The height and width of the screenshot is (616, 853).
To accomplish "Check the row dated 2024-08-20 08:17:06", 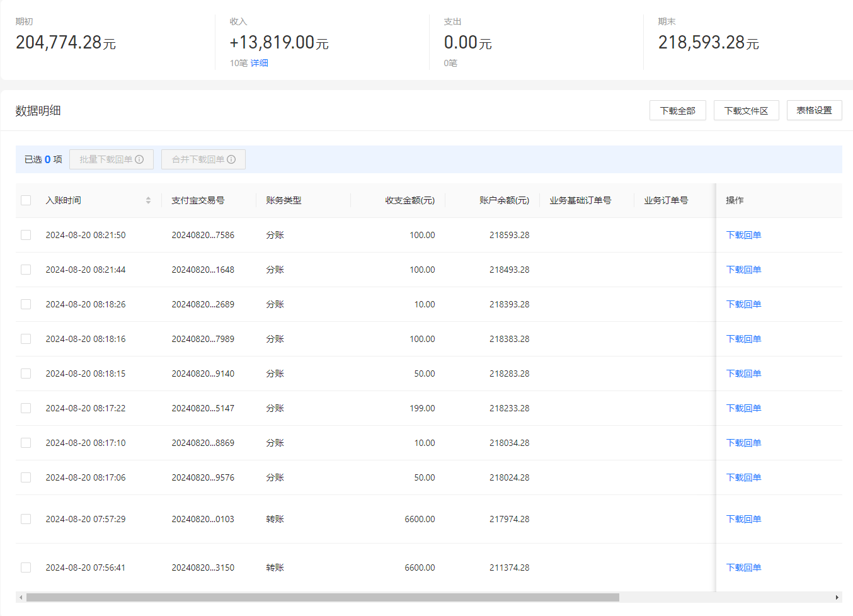I will coord(26,477).
